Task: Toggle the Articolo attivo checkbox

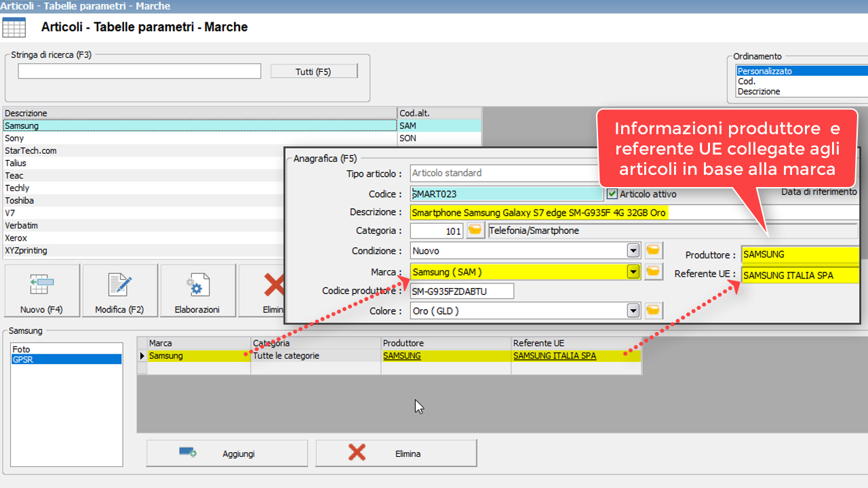Action: [x=612, y=194]
